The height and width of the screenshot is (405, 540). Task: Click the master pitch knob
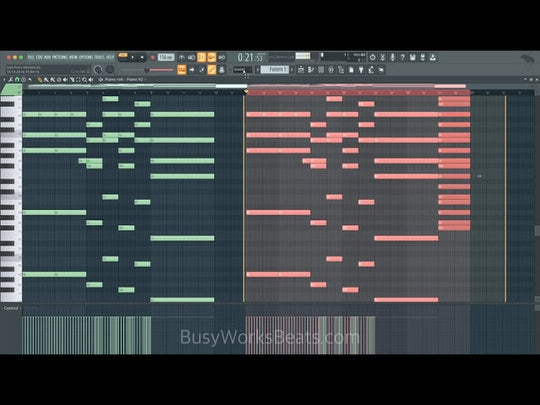coord(110,70)
